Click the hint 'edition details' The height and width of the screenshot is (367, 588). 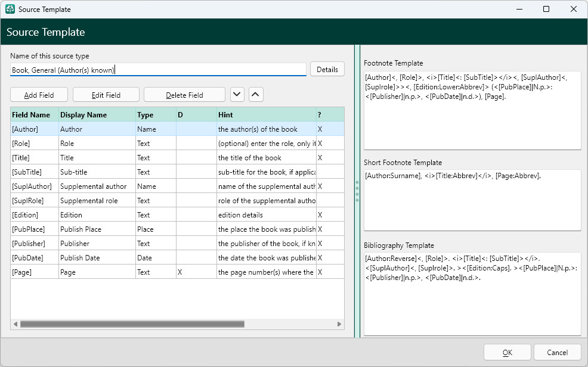(240, 215)
